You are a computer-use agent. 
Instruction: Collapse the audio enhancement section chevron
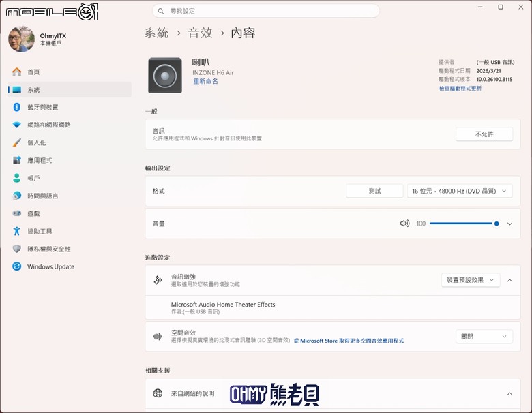click(509, 280)
